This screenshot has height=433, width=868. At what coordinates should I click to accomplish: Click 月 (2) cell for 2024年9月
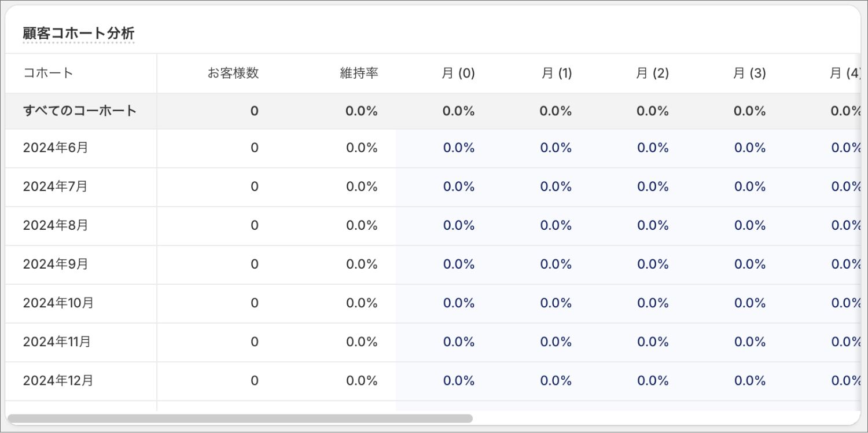653,264
